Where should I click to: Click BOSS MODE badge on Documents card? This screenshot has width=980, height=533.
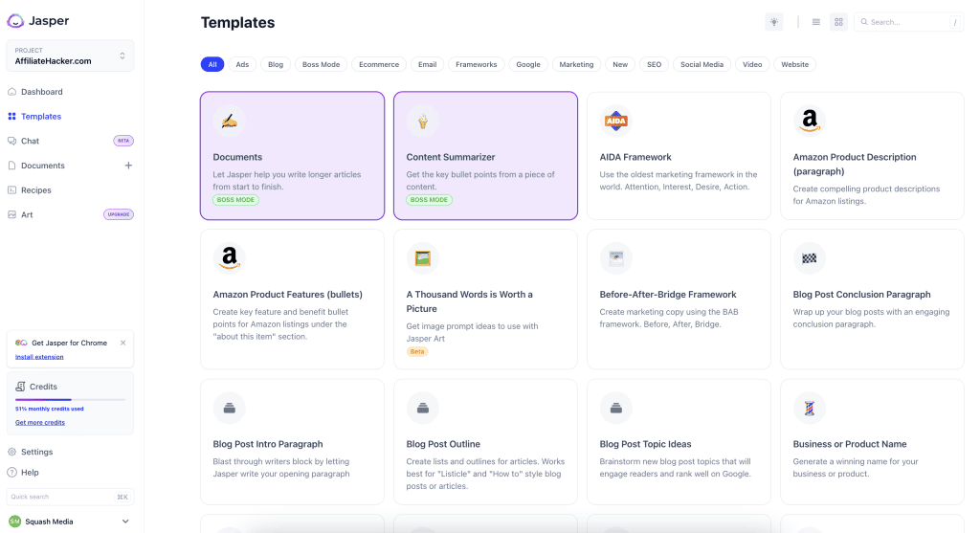pos(235,200)
